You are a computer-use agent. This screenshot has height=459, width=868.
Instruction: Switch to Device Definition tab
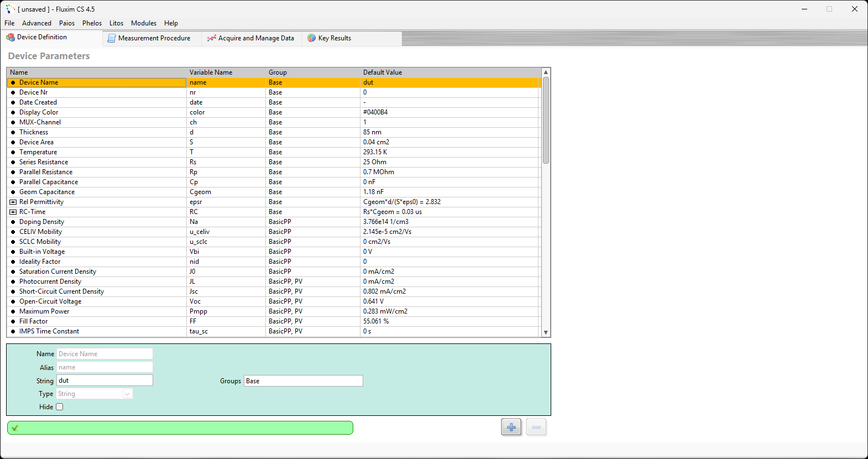(51, 37)
